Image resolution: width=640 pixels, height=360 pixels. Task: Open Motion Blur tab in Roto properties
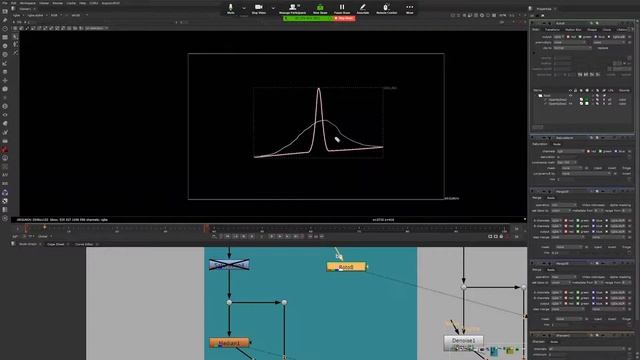pyautogui.click(x=573, y=30)
